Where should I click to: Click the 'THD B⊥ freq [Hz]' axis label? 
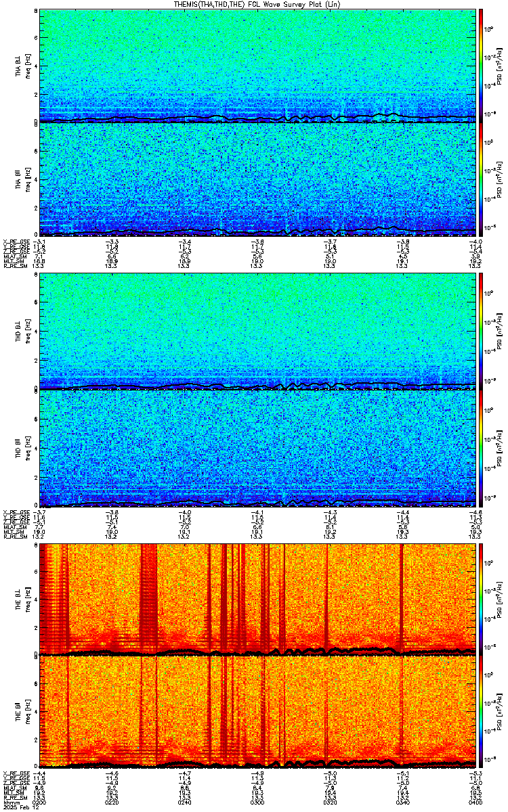(22, 332)
